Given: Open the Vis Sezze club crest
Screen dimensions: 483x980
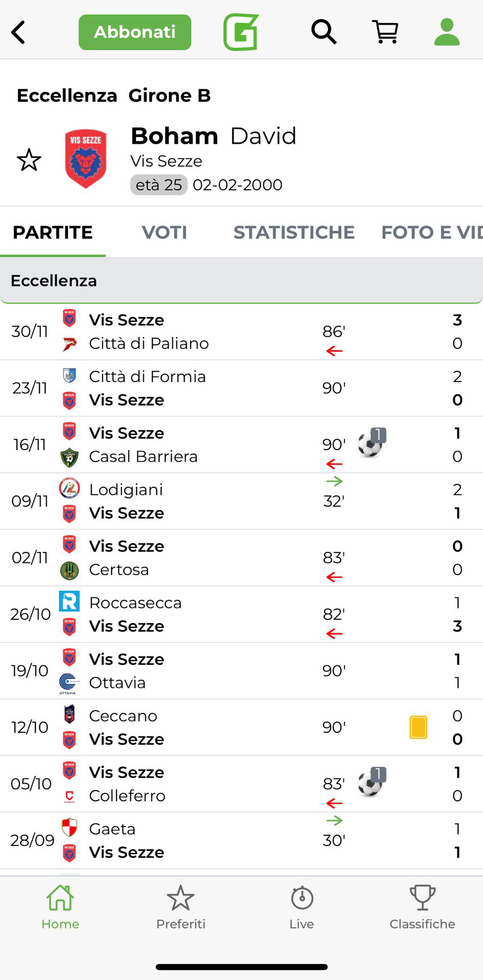Looking at the screenshot, I should 85,159.
